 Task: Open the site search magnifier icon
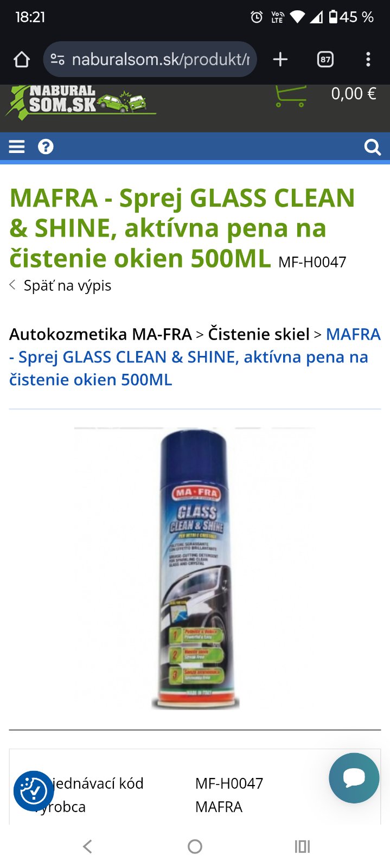click(x=373, y=147)
